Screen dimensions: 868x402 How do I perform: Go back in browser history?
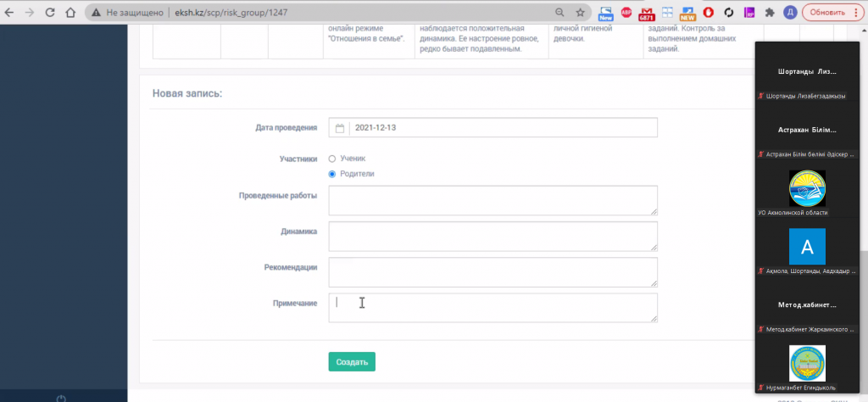[x=9, y=12]
